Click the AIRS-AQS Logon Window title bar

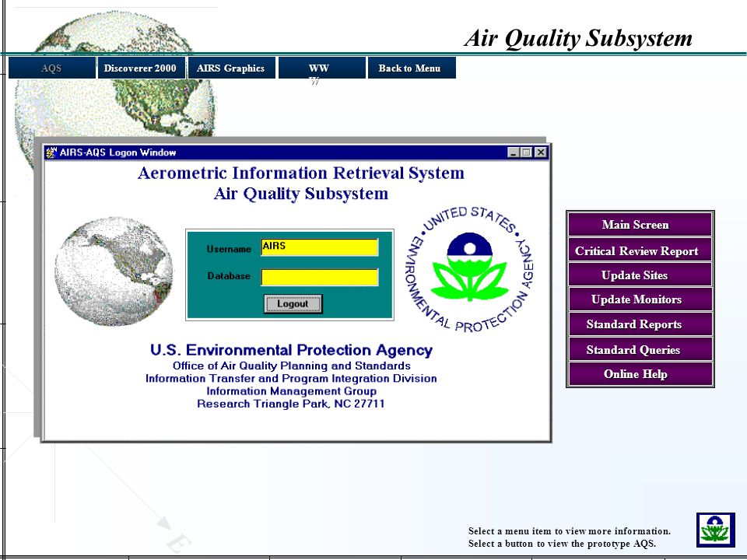pos(296,152)
